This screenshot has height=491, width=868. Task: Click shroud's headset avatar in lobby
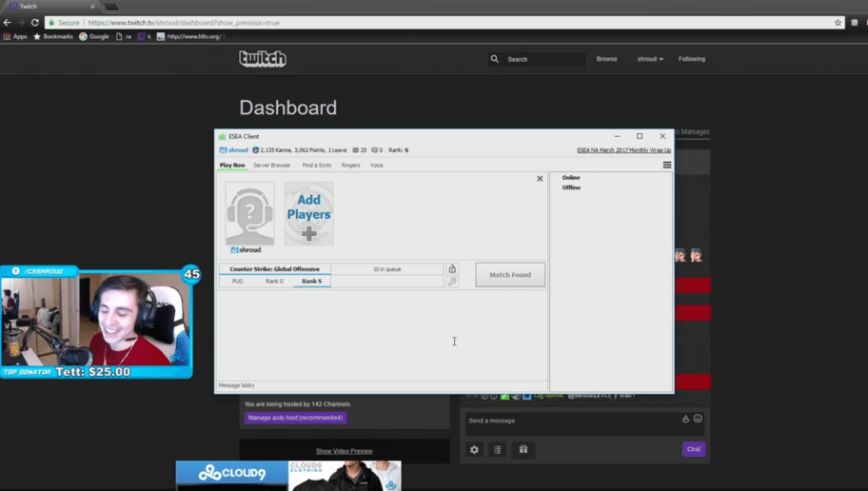(x=249, y=214)
